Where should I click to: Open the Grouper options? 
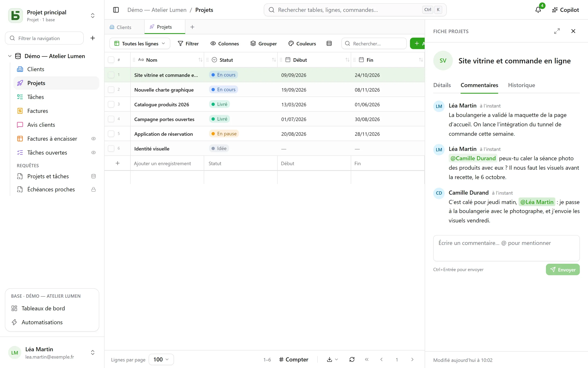click(264, 43)
